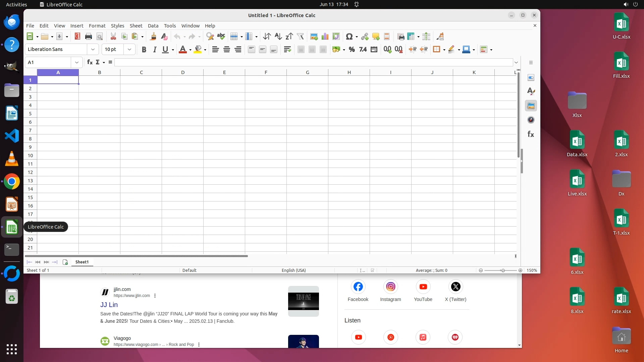
Task: Adjust the zoom slider in status bar
Action: (x=502, y=270)
